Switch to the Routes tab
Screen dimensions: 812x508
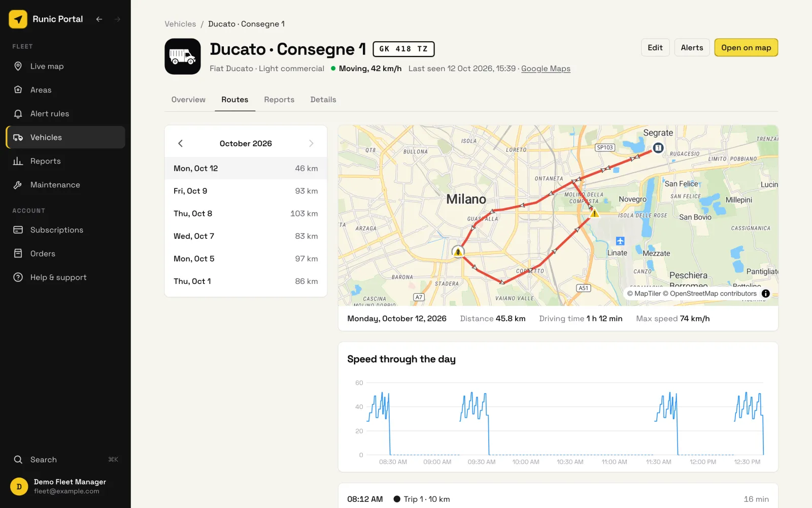click(234, 100)
